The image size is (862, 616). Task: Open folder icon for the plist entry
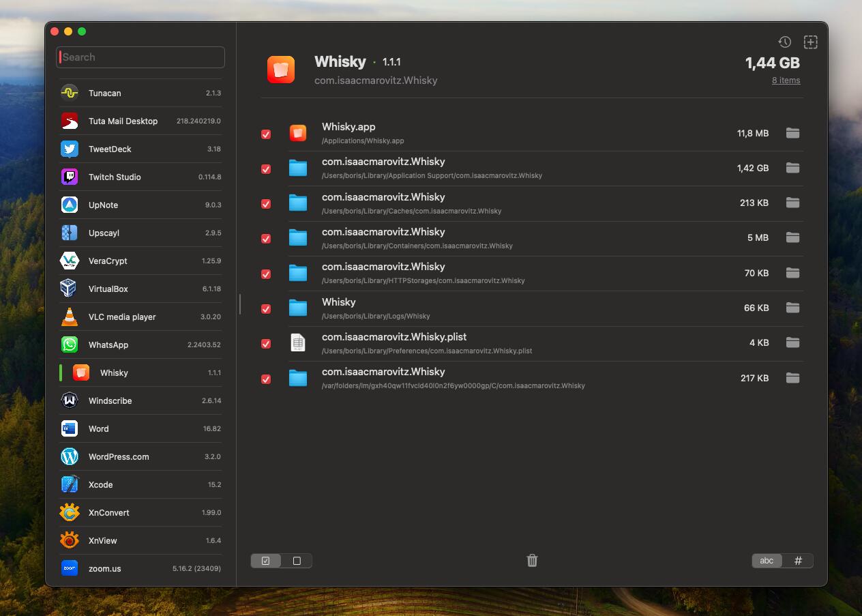(792, 342)
